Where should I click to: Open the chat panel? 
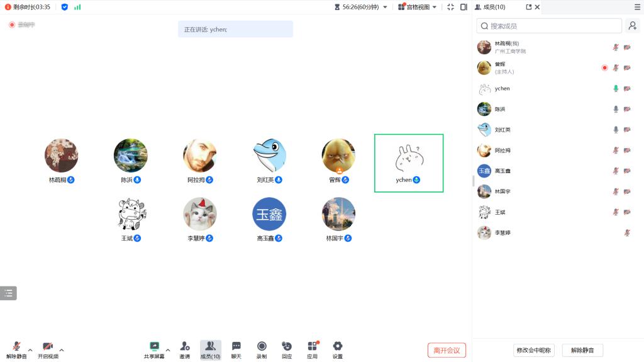click(x=236, y=349)
